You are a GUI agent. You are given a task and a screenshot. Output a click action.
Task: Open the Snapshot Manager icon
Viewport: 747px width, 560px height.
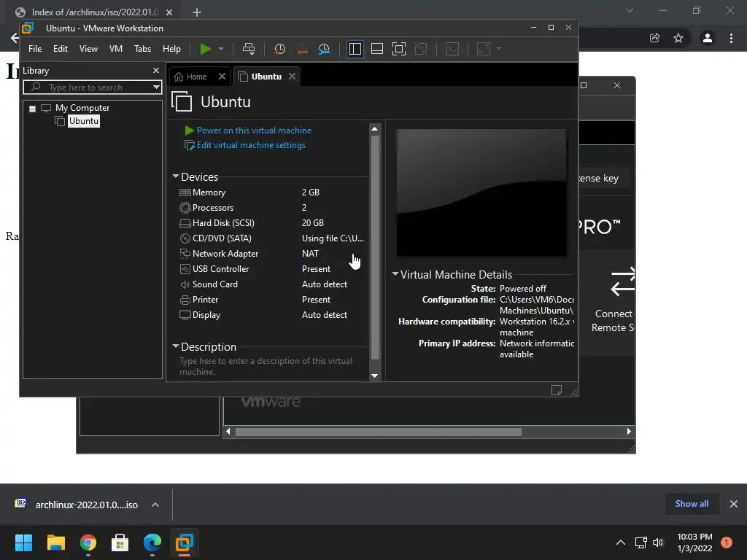pyautogui.click(x=324, y=49)
